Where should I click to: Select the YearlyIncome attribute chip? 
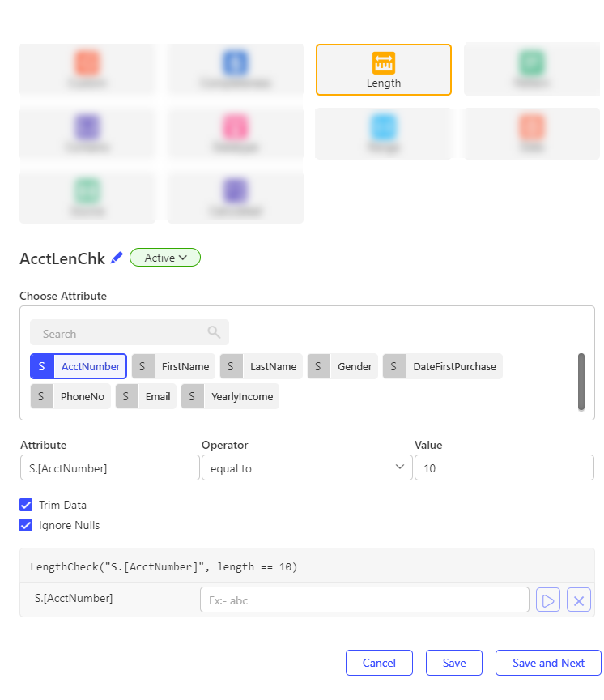pos(230,397)
